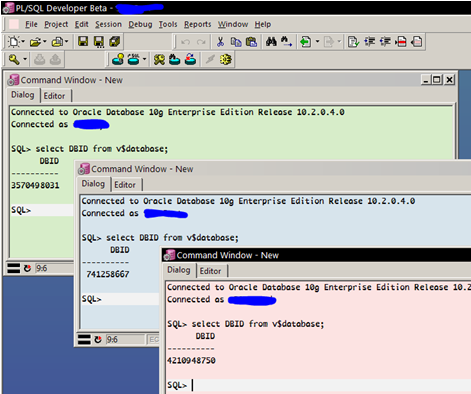The image size is (471, 394).
Task: Click the Save As floppy icon
Action: pos(99,42)
